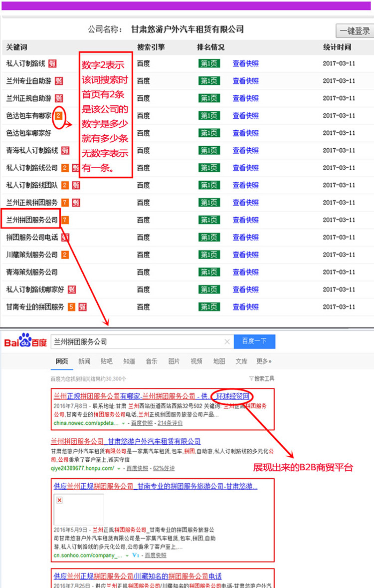
Task: Click red badge icon beside 兰州专业自助游
Action: click(59, 81)
